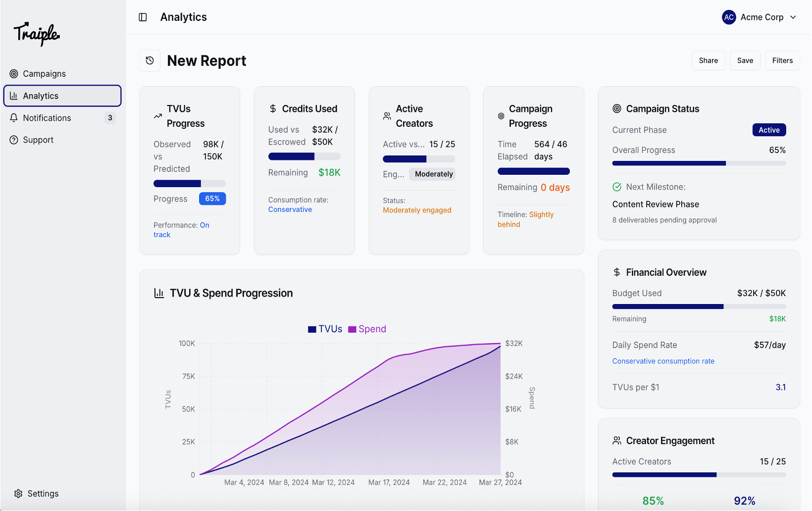The width and height of the screenshot is (812, 511).
Task: Save the new report
Action: 745,60
